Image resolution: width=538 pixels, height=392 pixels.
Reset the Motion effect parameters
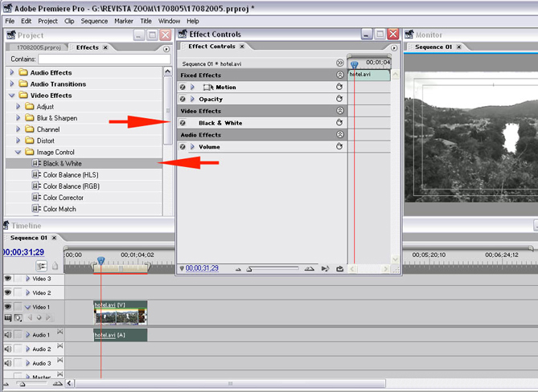pyautogui.click(x=339, y=87)
